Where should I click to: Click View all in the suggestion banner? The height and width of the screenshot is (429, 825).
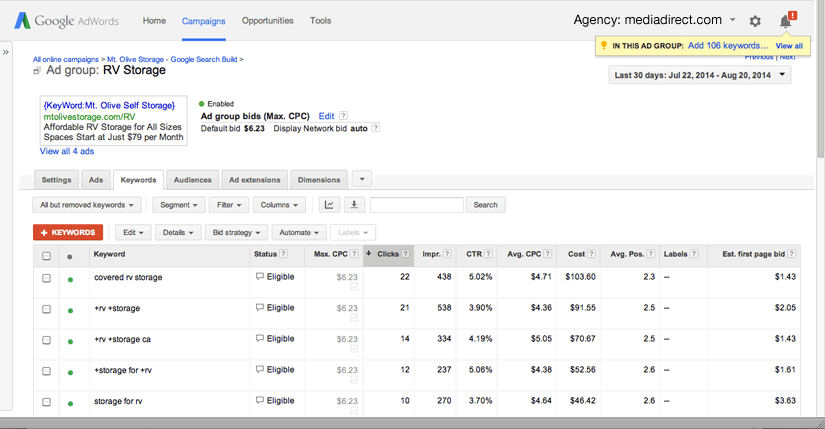[789, 46]
